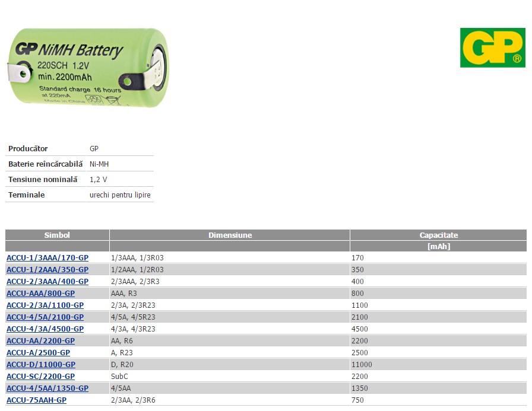Image resolution: width=532 pixels, height=411 pixels.
Task: Select the 'Ni-MH' value
Action: pos(99,164)
